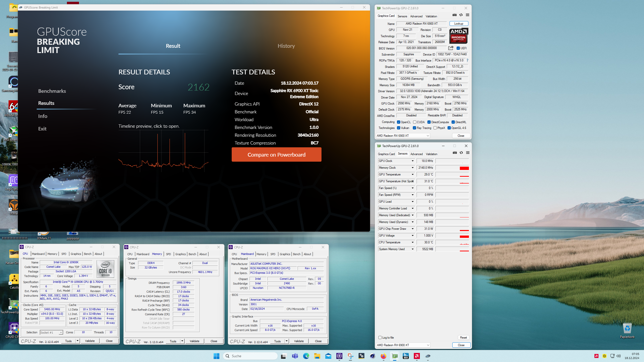This screenshot has height=362, width=644.
Task: Click Exit in the GPUScore sidebar
Action: tap(42, 129)
